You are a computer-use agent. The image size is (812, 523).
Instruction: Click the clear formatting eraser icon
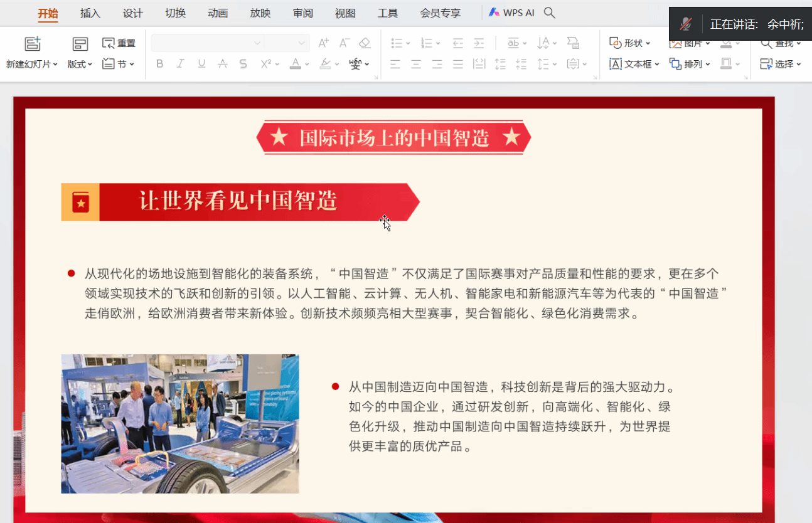pos(365,43)
